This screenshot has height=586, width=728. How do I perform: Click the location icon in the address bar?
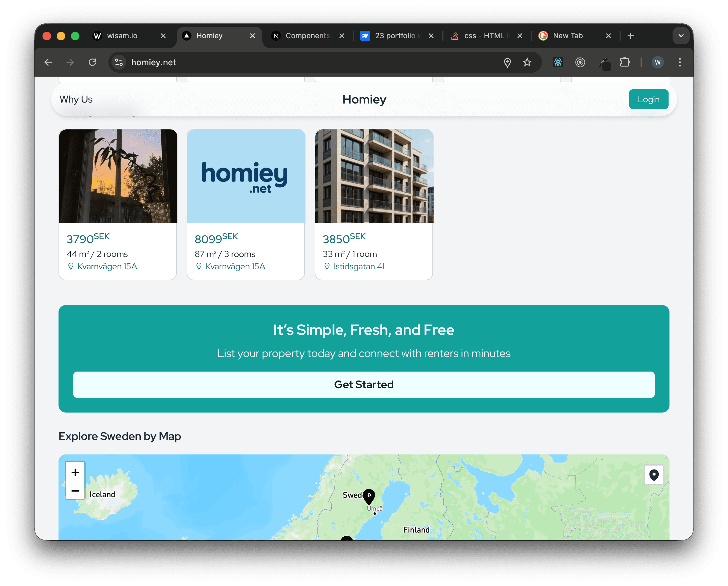click(x=508, y=62)
